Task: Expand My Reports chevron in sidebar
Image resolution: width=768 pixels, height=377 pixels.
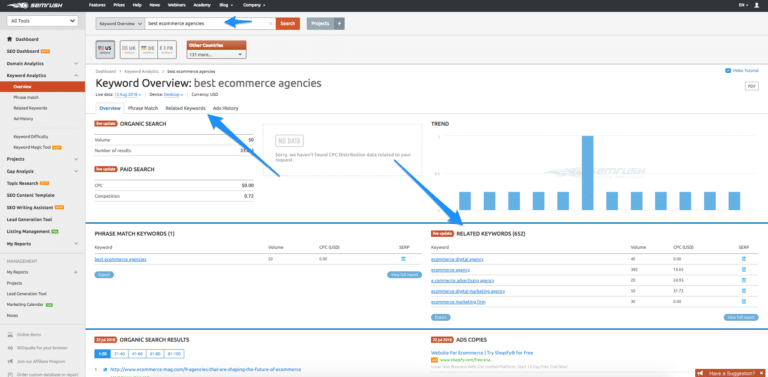Action: click(76, 244)
